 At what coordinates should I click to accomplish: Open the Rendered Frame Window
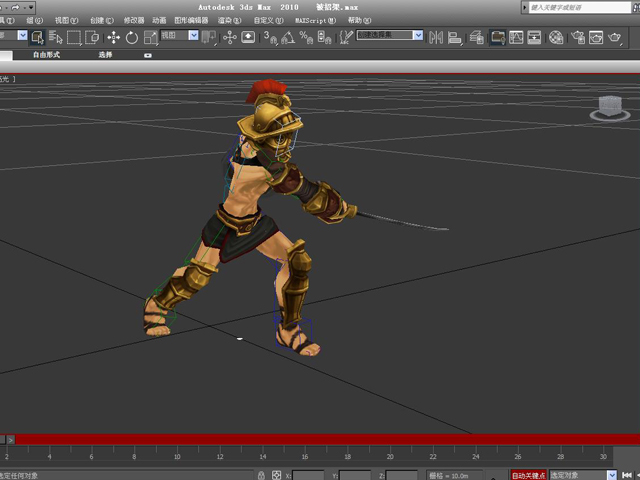tap(596, 38)
